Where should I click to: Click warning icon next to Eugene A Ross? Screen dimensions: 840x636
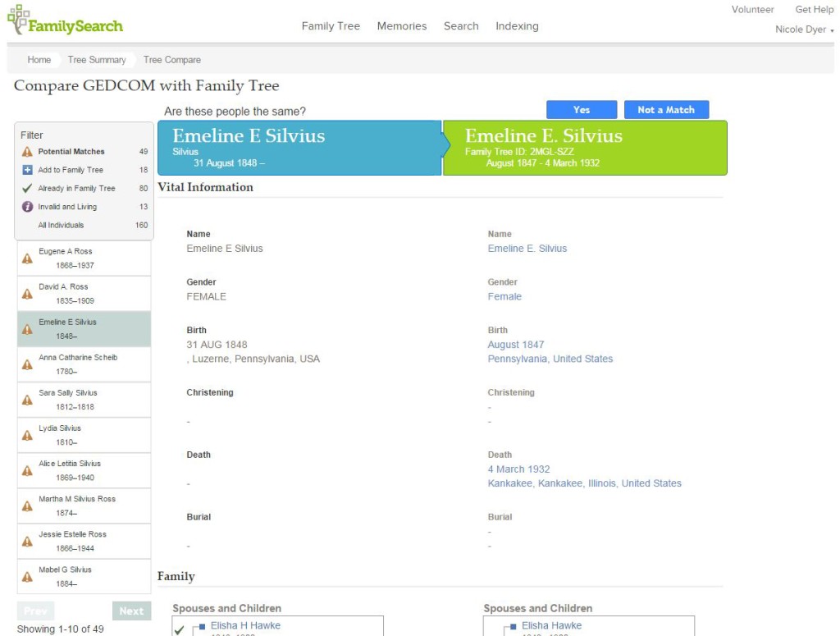click(27, 259)
